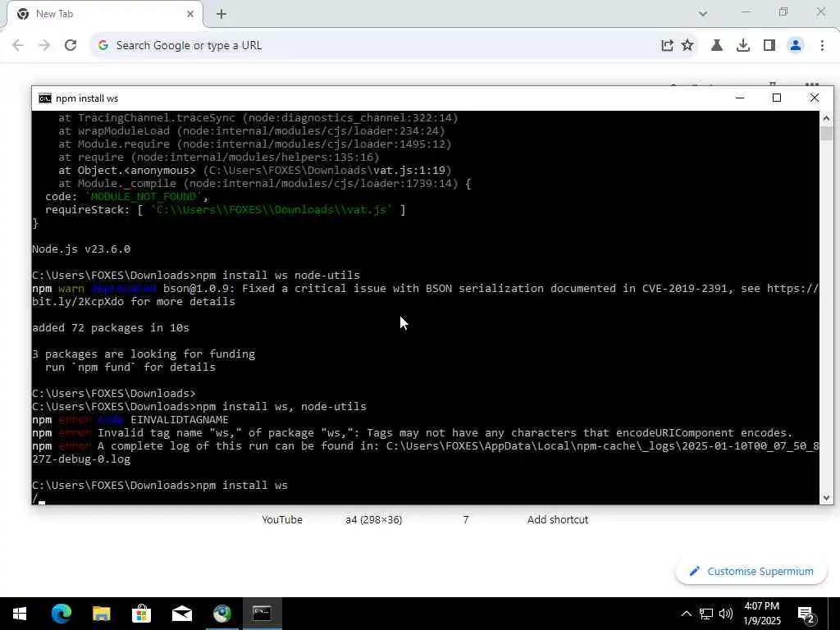Viewport: 840px width, 630px height.
Task: Click the 'npm install ws node-utils' command line
Action: click(196, 276)
